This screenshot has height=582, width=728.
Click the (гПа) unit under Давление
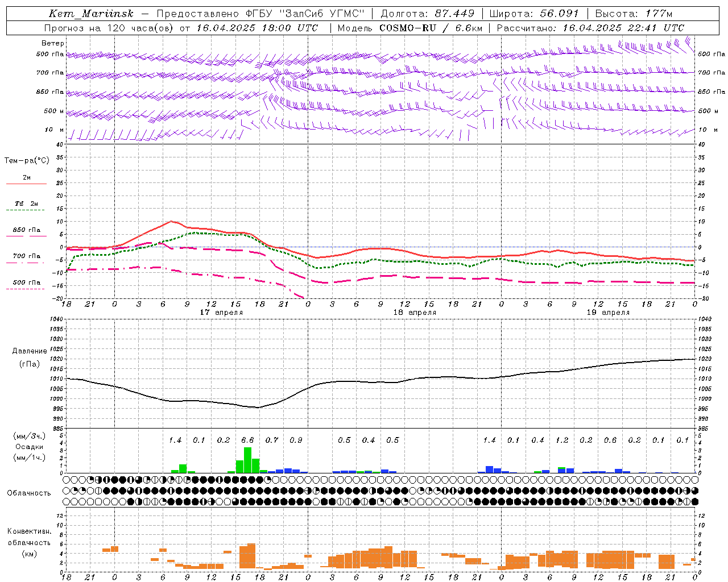29,364
